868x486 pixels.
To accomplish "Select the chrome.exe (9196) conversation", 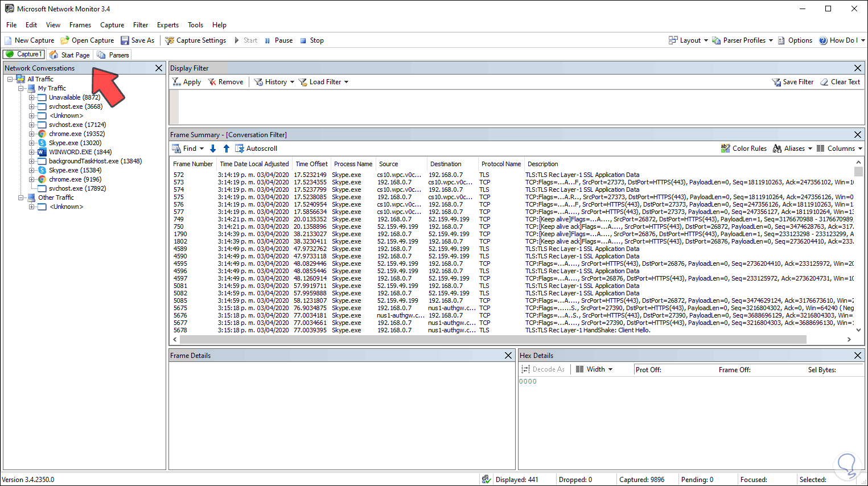I will pyautogui.click(x=75, y=179).
